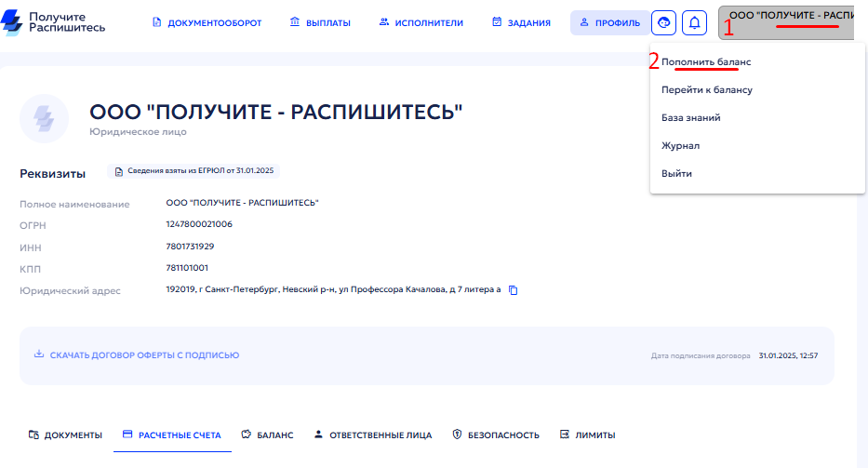Select the Профиль navigation button
This screenshot has width=868, height=468.
click(609, 22)
